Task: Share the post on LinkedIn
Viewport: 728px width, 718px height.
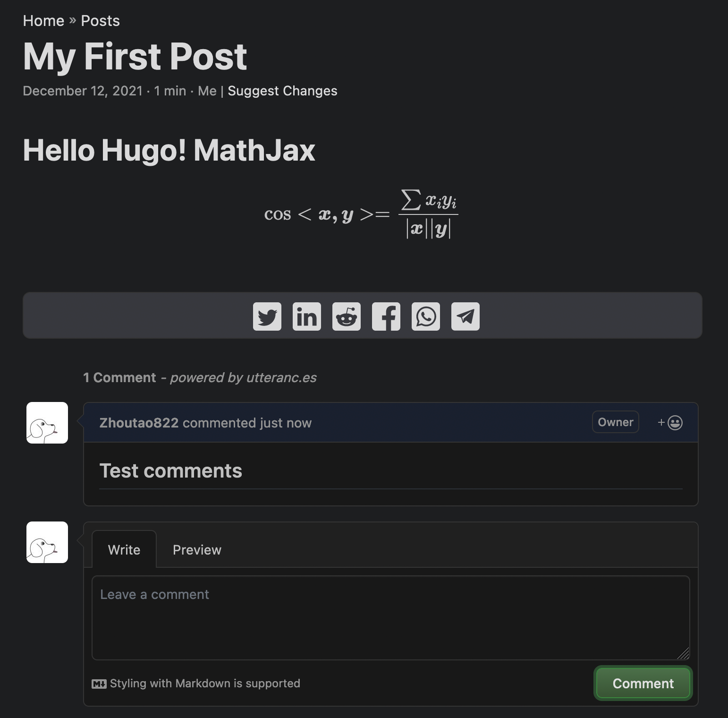Action: coord(307,316)
